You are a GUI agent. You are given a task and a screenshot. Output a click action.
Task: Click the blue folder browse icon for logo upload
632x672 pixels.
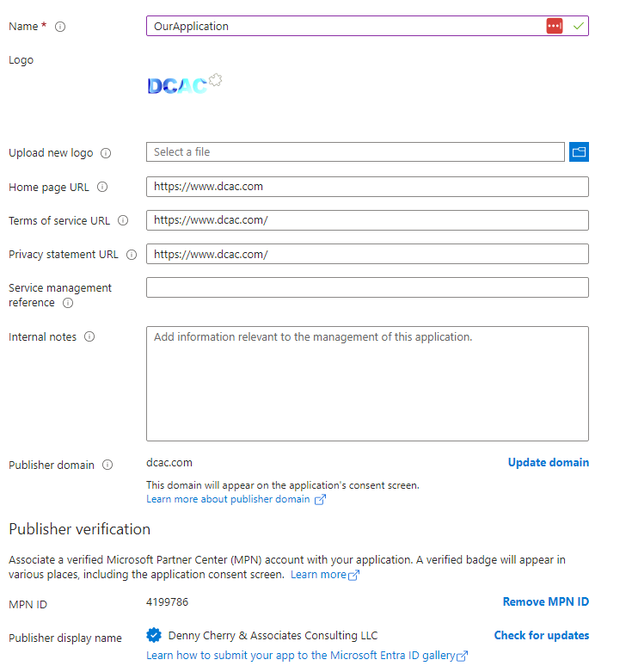579,151
